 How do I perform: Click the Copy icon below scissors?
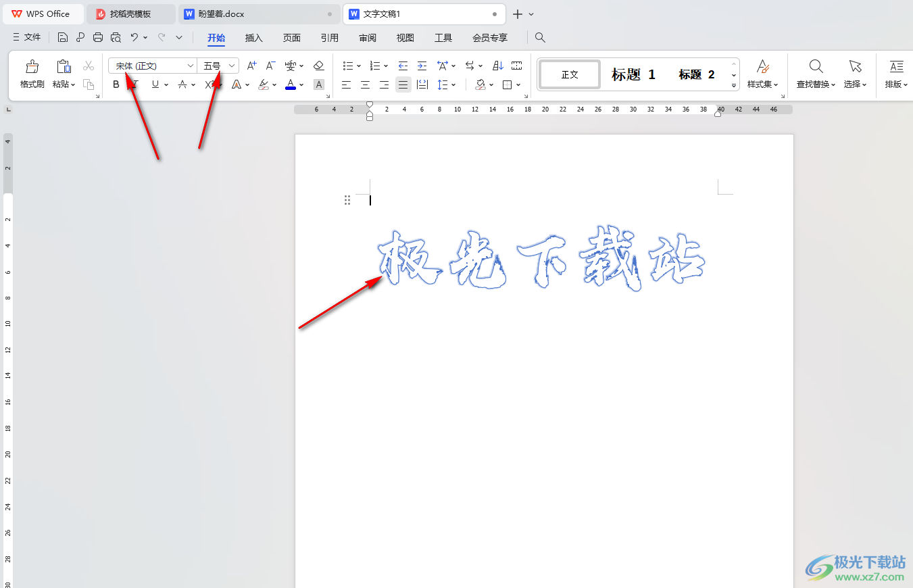(x=89, y=84)
